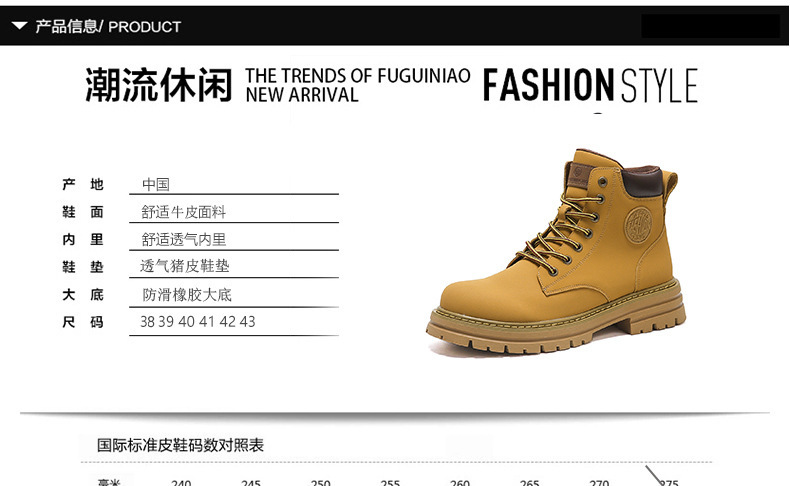
Task: Click THE TRENDS OF FUGUINIAO text
Action: coord(358,76)
